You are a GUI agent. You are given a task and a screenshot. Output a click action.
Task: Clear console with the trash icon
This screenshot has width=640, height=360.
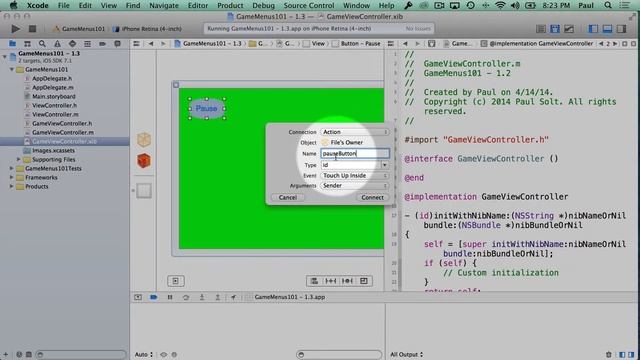coord(609,354)
